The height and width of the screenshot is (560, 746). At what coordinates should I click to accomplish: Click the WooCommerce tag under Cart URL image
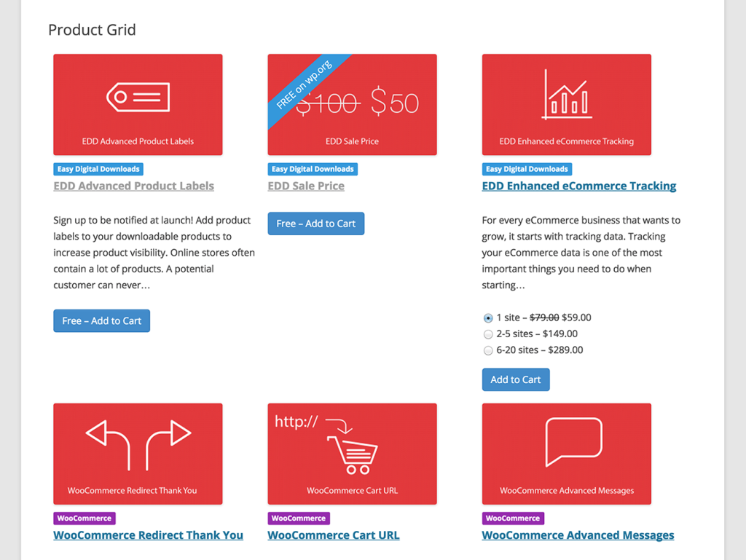tap(299, 518)
